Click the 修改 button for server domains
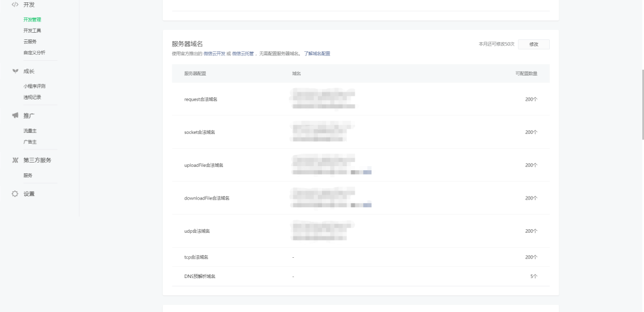Screen dimensions: 644x312 534,44
